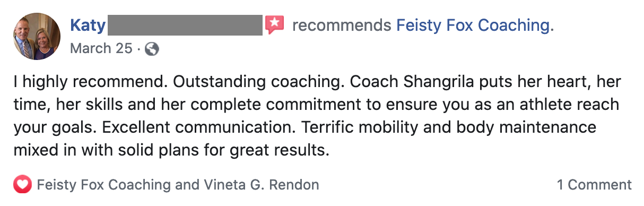Select Feisty Fox Coaching in the reactions line
Image resolution: width=644 pixels, height=206 pixels.
pos(103,185)
